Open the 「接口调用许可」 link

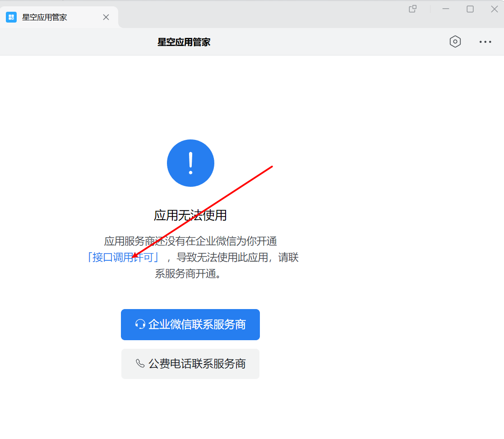[x=123, y=258]
